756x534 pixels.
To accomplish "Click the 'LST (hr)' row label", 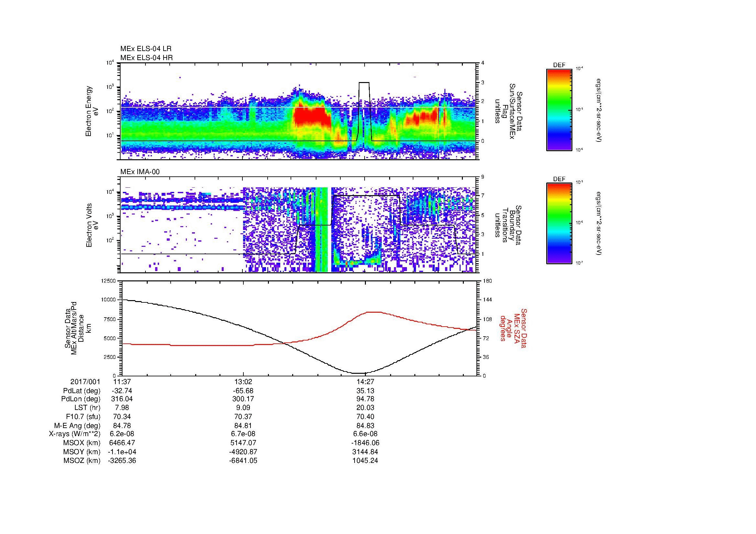I will tap(87, 408).
